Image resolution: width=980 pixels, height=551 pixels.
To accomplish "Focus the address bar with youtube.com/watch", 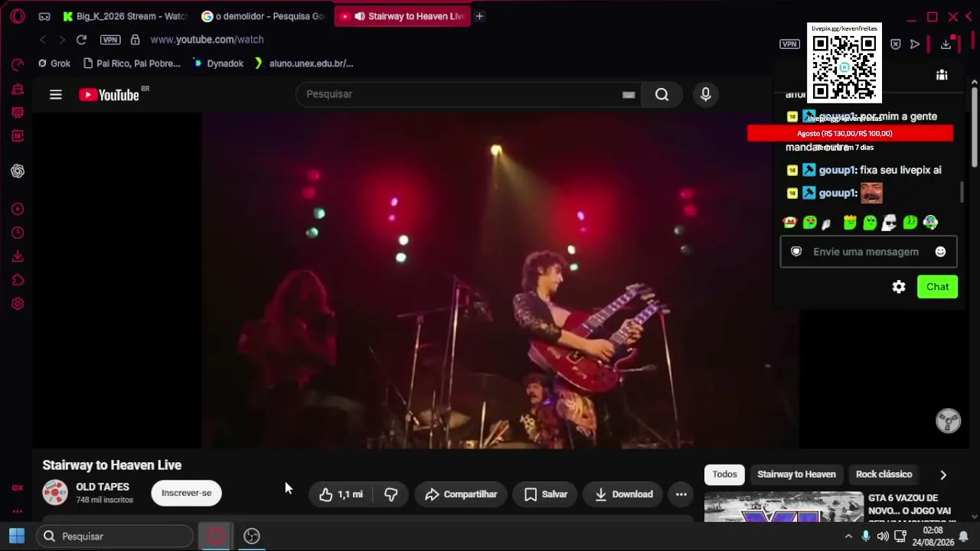I will 207,40.
